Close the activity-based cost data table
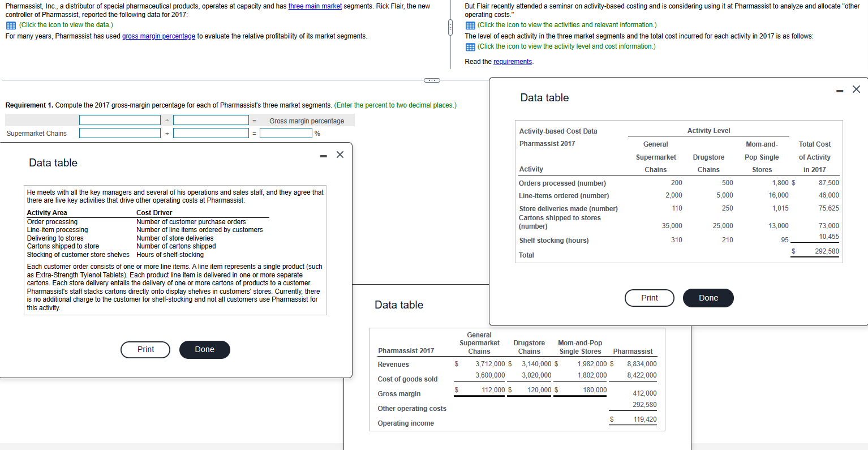Screen dimensions: 868x450 (856, 89)
